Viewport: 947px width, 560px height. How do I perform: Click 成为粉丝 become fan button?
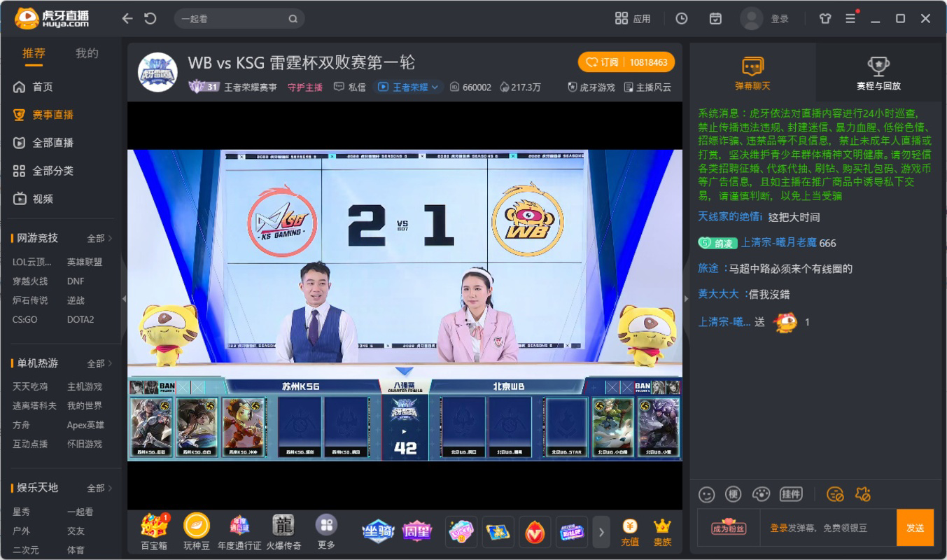729,528
